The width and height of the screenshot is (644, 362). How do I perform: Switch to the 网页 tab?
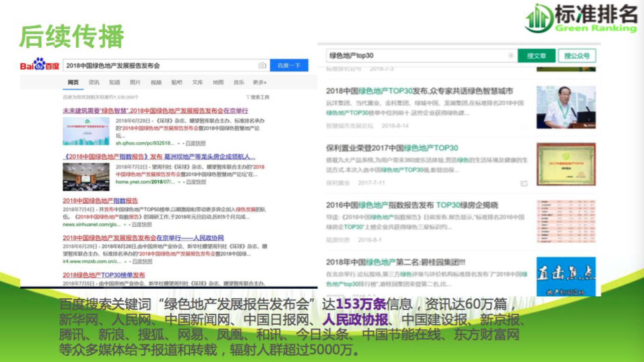tap(73, 82)
